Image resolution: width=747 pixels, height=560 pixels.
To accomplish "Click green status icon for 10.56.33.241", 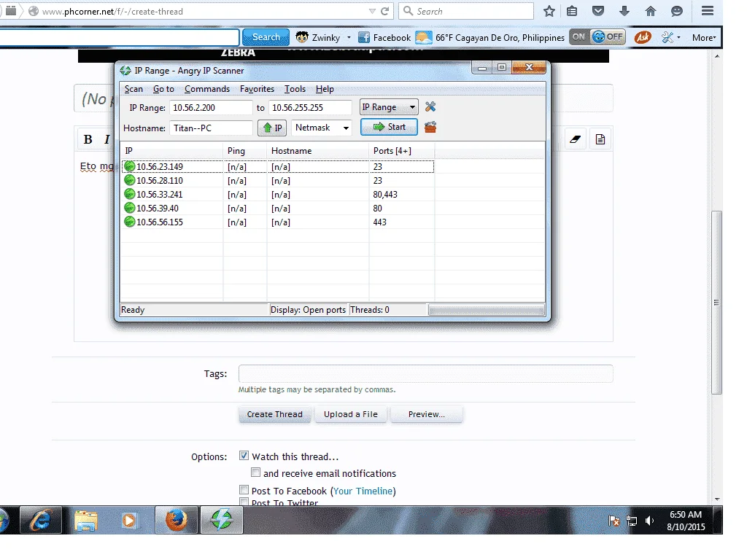I will 130,194.
